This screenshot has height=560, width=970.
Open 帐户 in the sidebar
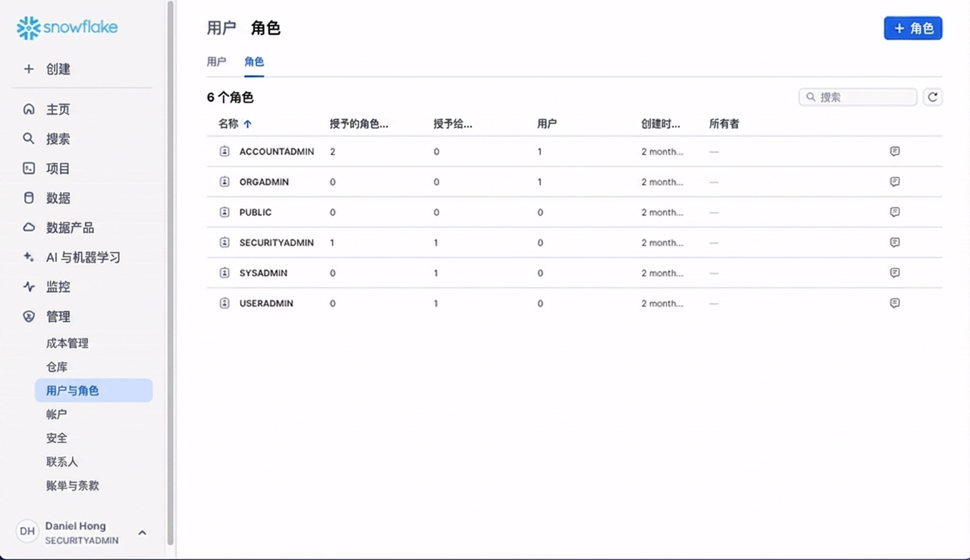pyautogui.click(x=56, y=414)
